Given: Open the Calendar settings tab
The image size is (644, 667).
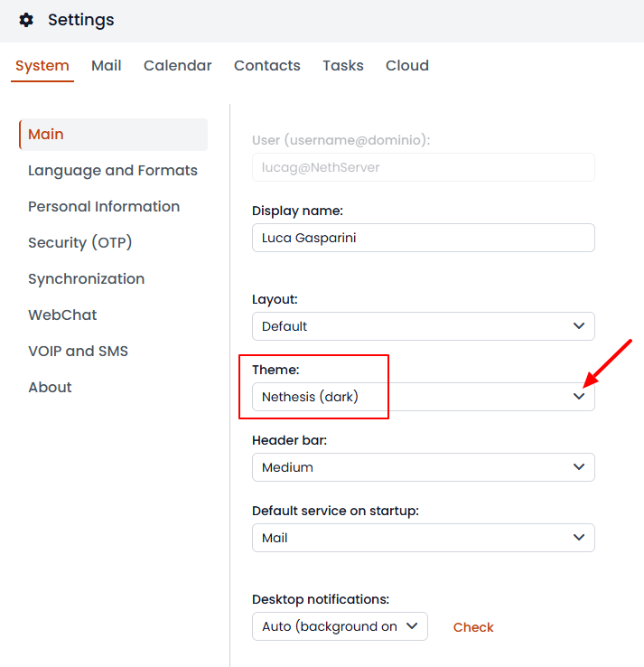Looking at the screenshot, I should click(178, 66).
